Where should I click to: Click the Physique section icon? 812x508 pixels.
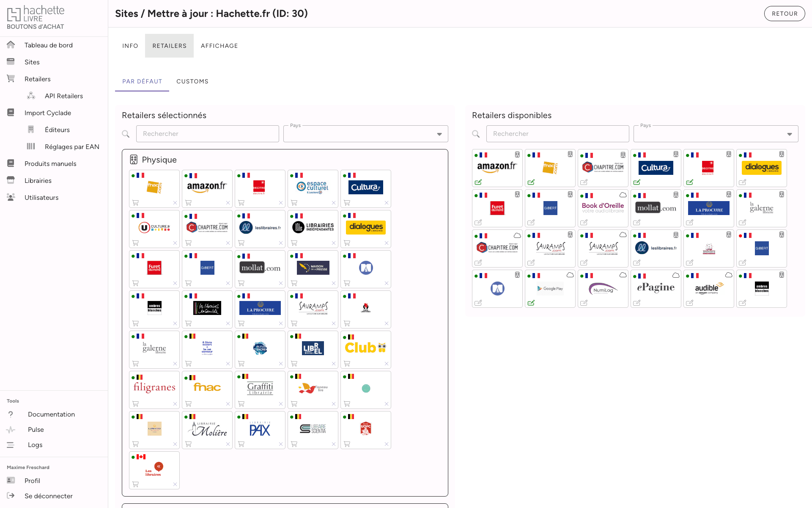tap(134, 160)
